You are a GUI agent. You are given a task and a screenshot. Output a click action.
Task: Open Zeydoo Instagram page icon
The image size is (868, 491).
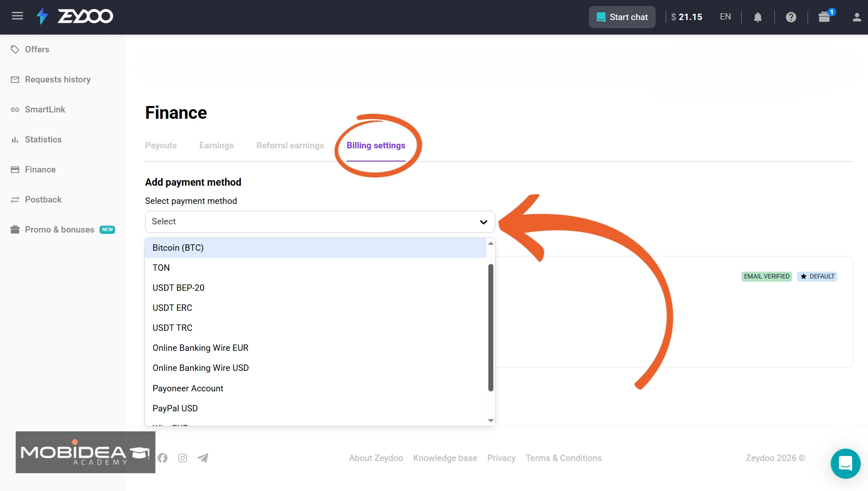182,458
